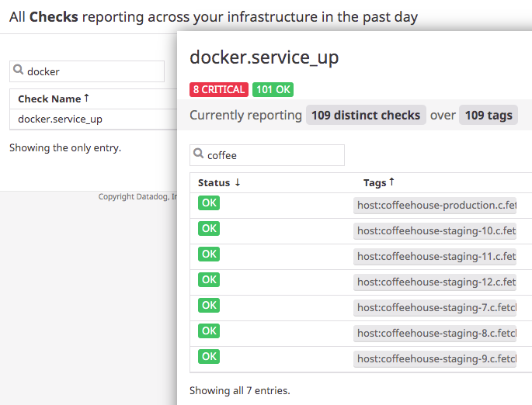Image resolution: width=532 pixels, height=405 pixels.
Task: Sort by Check Name column header
Action: click(x=53, y=99)
